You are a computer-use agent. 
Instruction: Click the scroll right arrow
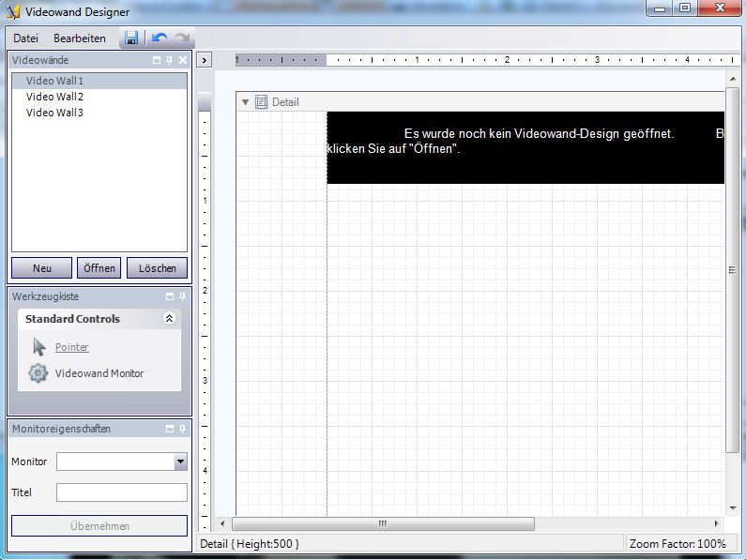(717, 523)
